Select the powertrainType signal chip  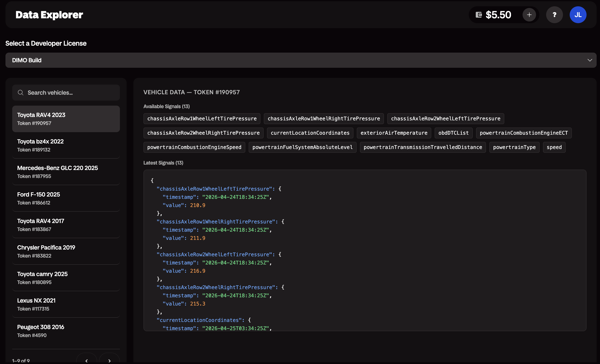514,147
